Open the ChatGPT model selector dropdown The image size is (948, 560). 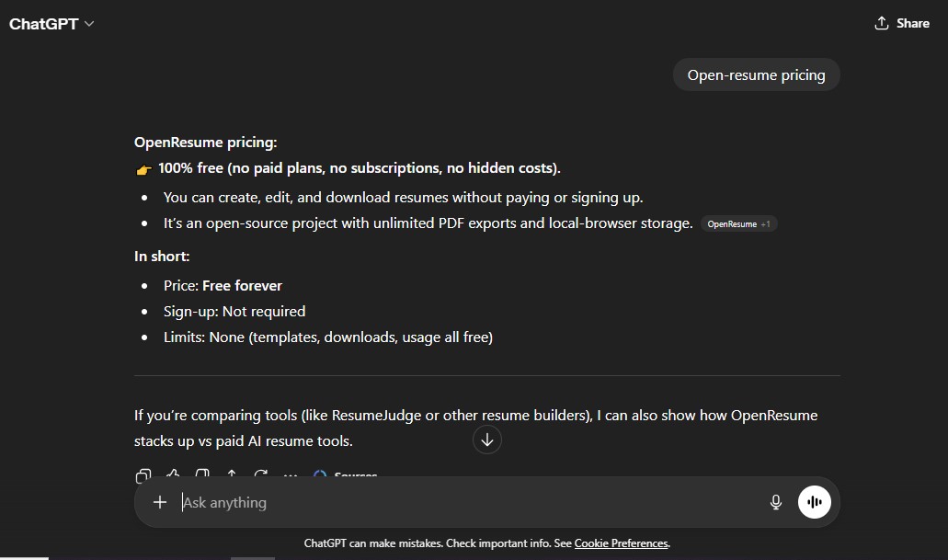click(x=87, y=23)
